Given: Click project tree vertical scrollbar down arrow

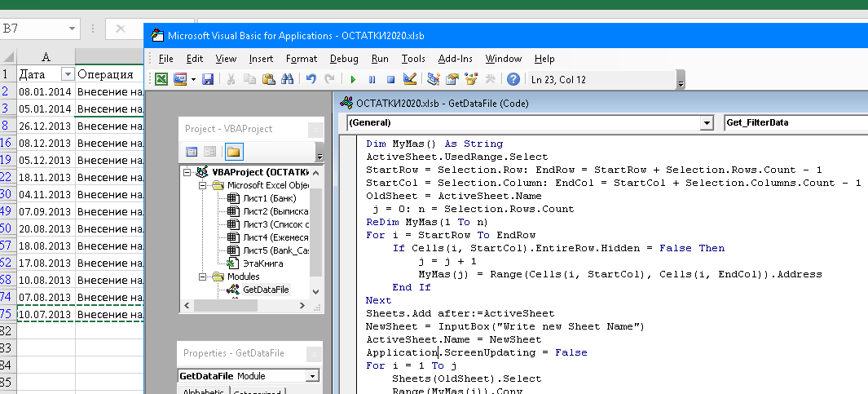Looking at the screenshot, I should pyautogui.click(x=315, y=291).
